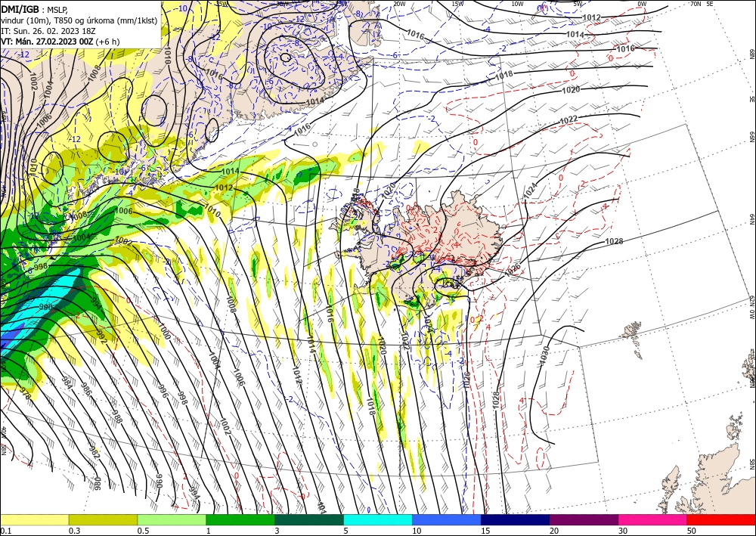Click the legend value "0.5"
Viewport: 756px width, 536px height.
pos(143,531)
